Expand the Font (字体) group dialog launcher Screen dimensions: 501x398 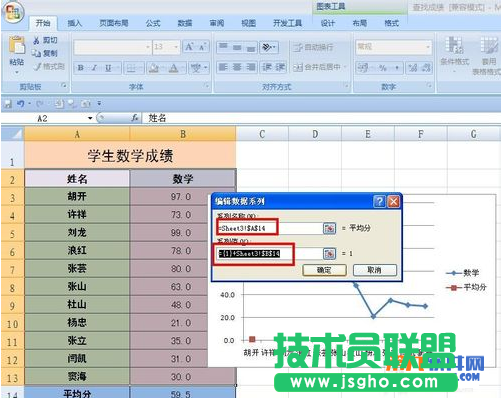[207, 86]
